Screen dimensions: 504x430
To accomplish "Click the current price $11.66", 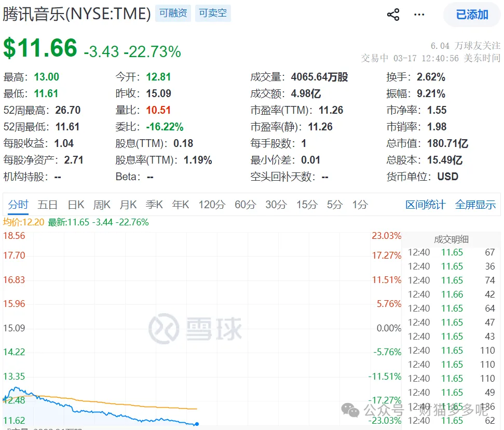I will point(40,48).
